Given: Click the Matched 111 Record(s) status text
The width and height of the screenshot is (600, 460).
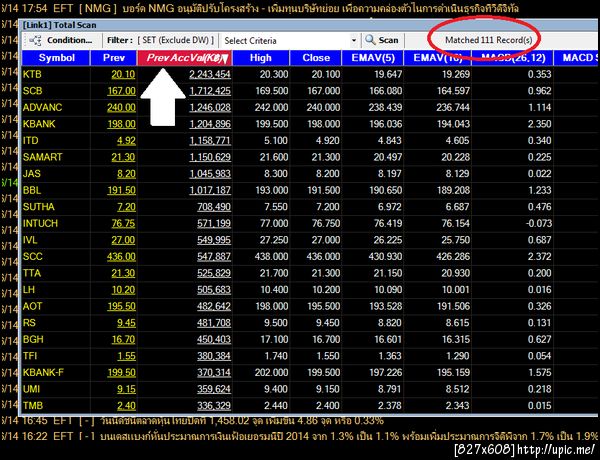Looking at the screenshot, I should [x=488, y=40].
